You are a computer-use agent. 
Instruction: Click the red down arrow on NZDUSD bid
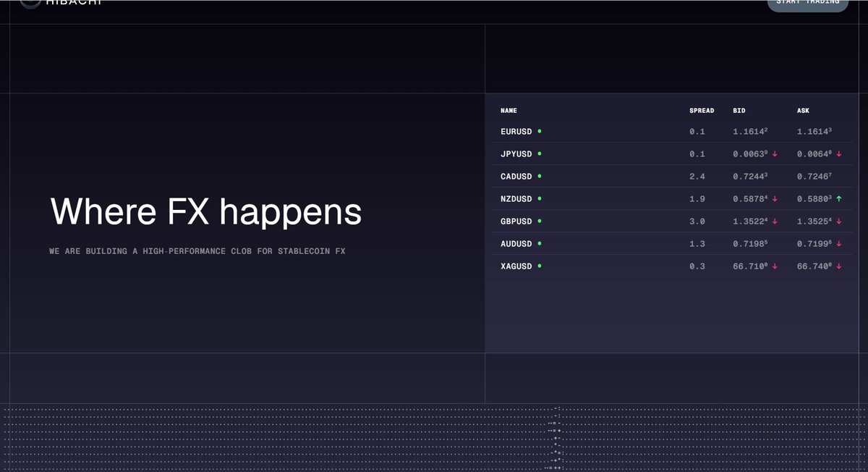(x=775, y=199)
